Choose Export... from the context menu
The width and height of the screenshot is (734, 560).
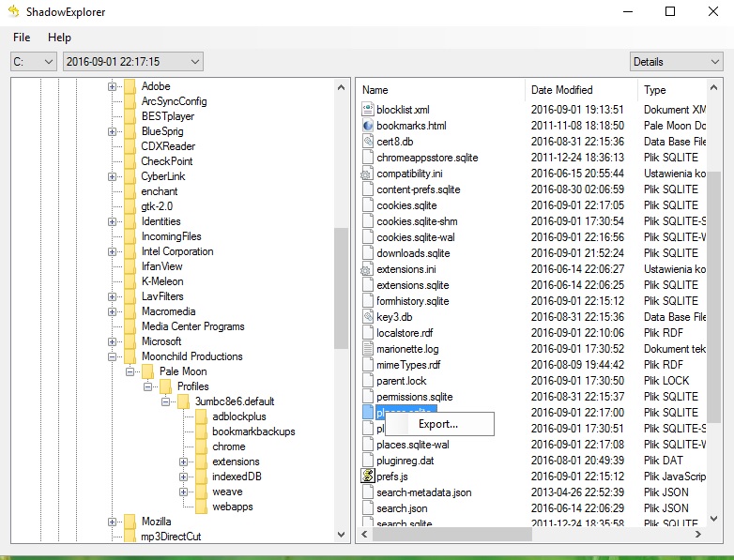point(439,424)
